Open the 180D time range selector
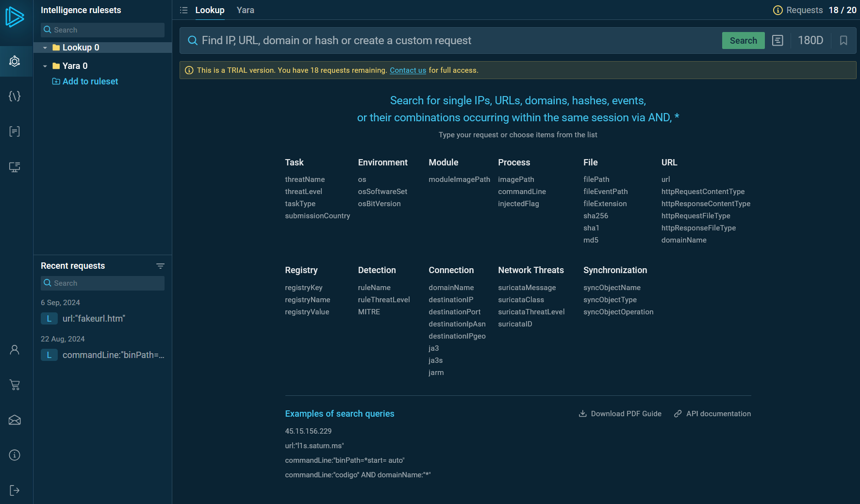 coord(810,40)
